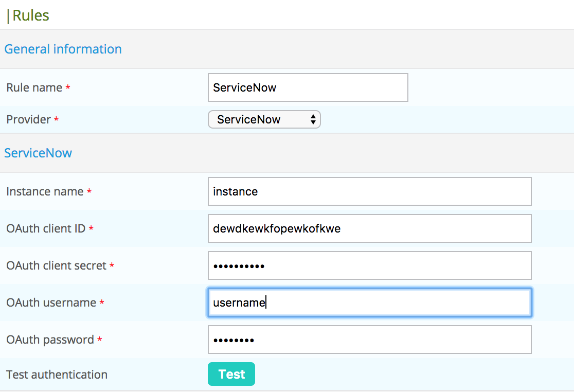Image resolution: width=574 pixels, height=392 pixels.
Task: Focus the OAuth password field
Action: coord(370,340)
